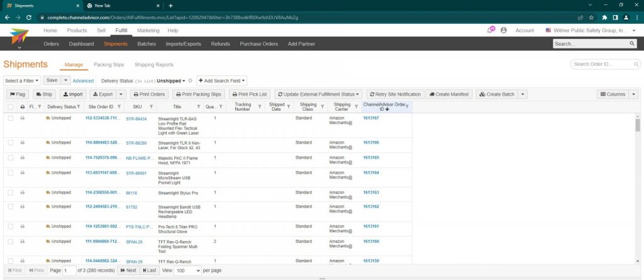Go to the Orders section

click(52, 44)
